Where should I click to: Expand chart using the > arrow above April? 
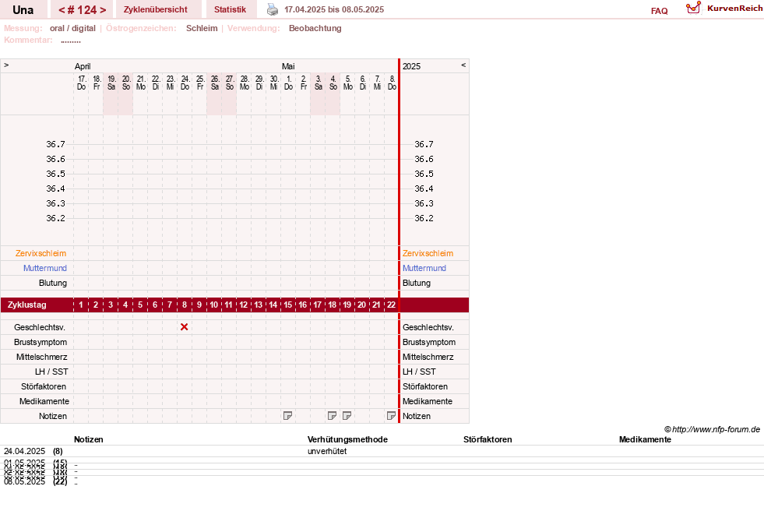(x=6, y=65)
